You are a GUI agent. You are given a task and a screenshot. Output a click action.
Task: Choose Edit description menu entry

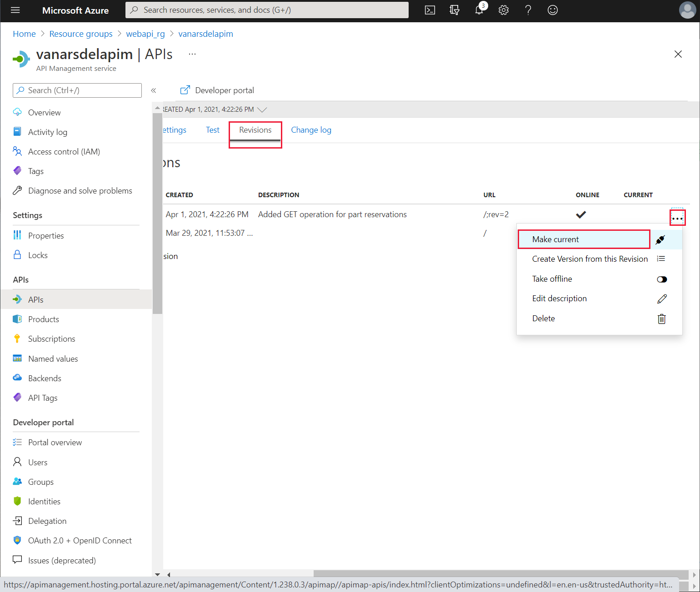pyautogui.click(x=559, y=298)
